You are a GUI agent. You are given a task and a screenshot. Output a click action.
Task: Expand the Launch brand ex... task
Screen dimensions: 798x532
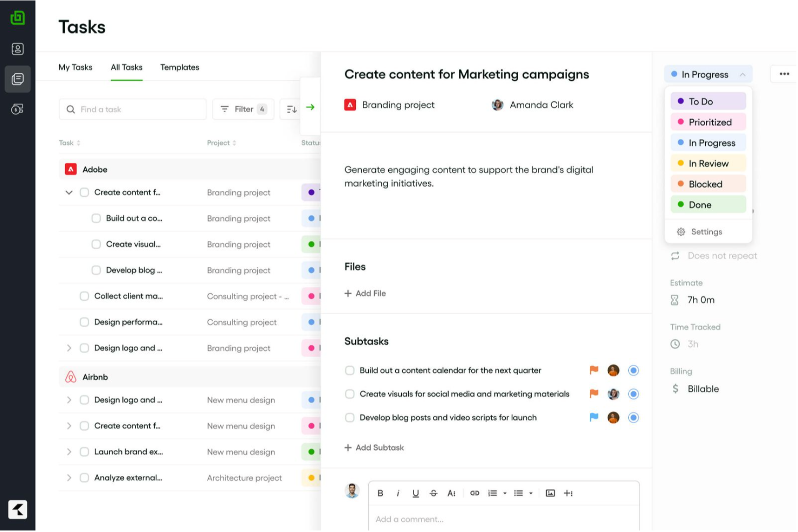[x=69, y=452]
